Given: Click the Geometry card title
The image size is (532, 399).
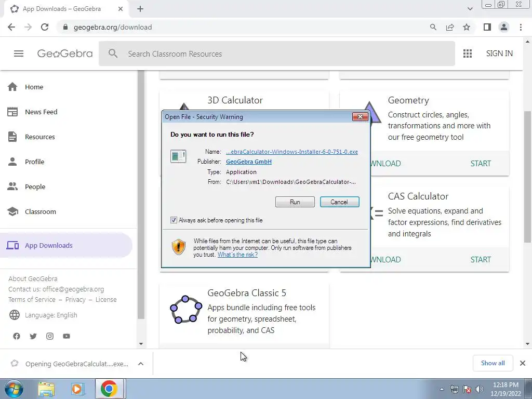Looking at the screenshot, I should coord(408,100).
